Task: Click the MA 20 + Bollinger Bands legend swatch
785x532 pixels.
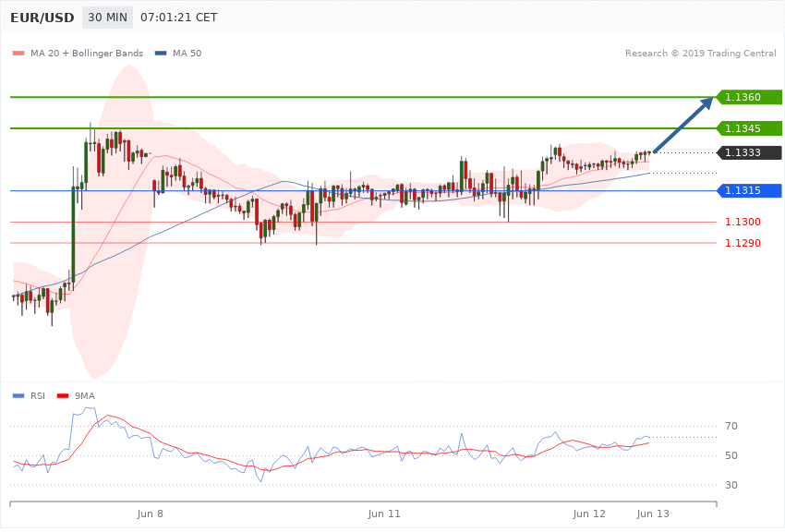Action: click(x=18, y=53)
